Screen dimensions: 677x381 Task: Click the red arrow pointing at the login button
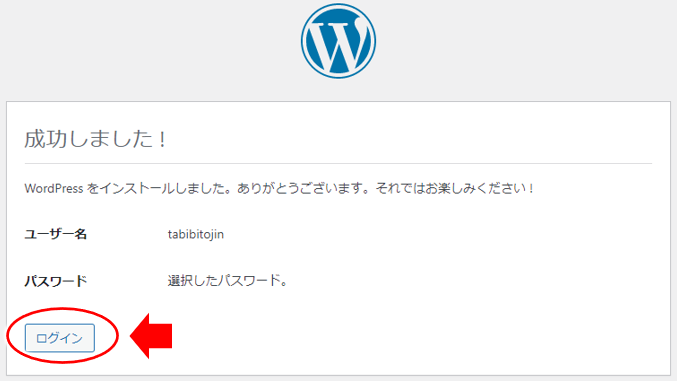click(x=151, y=336)
